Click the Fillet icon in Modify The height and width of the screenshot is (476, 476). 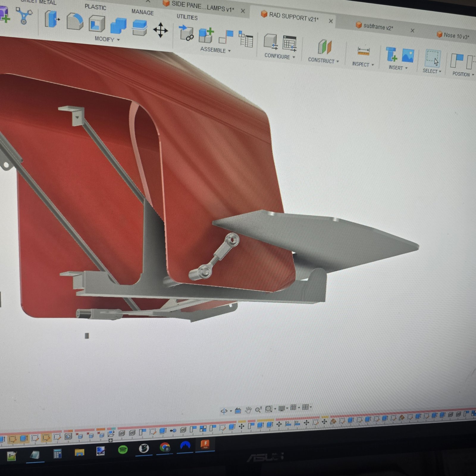coord(75,22)
